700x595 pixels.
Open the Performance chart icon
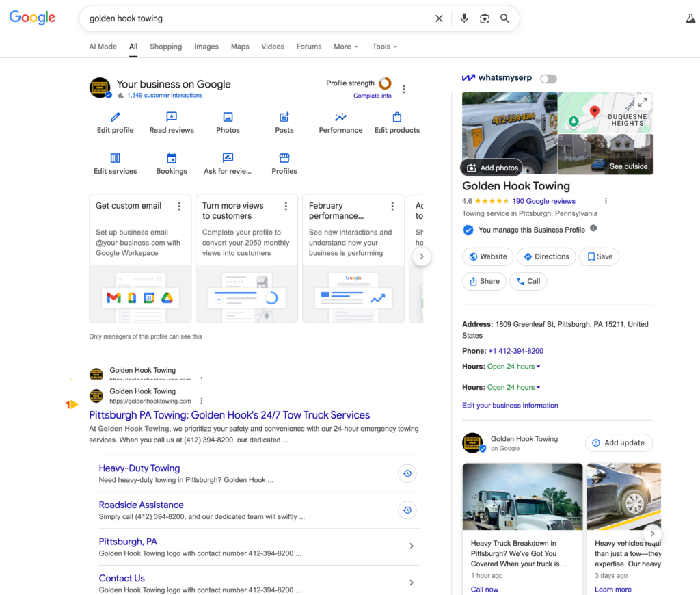click(x=340, y=118)
